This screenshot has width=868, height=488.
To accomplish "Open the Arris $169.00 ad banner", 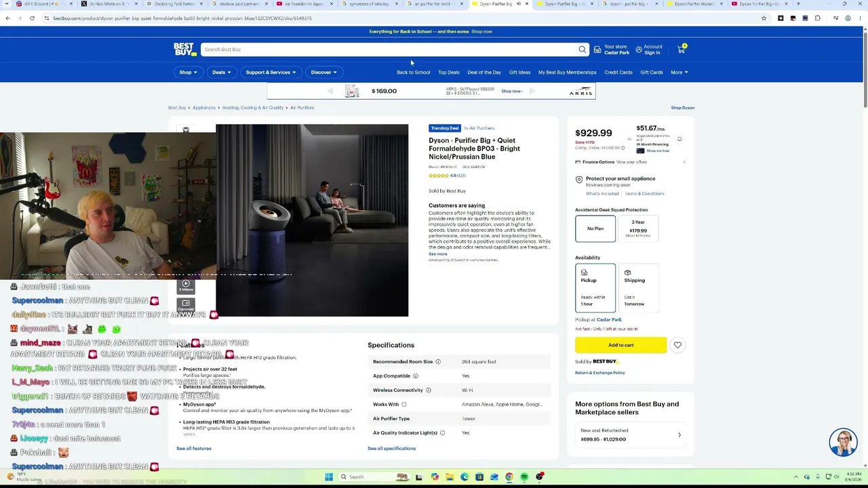I will click(x=431, y=91).
